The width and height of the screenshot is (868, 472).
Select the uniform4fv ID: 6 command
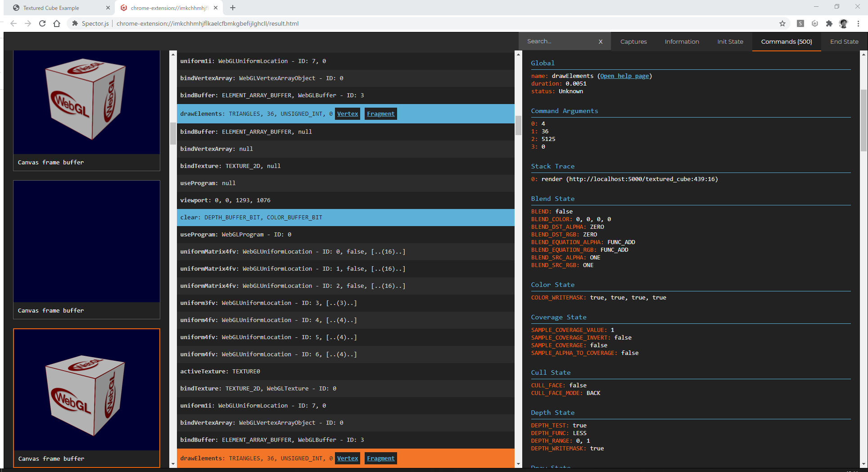346,354
